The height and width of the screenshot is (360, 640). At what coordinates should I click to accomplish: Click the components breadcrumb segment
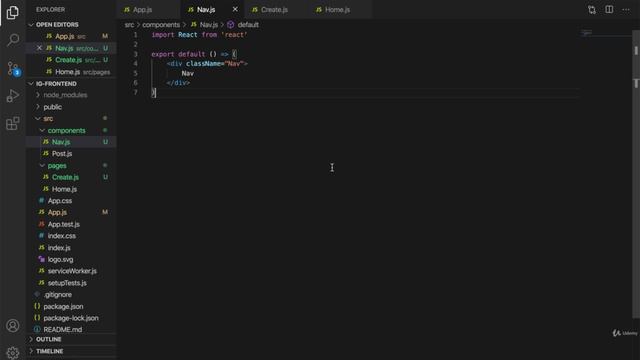(161, 25)
